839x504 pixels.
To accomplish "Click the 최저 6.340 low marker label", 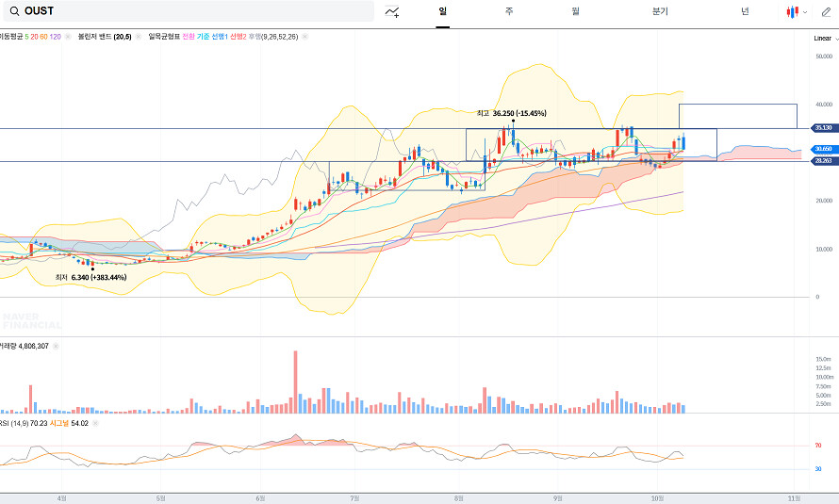I will 90,277.
